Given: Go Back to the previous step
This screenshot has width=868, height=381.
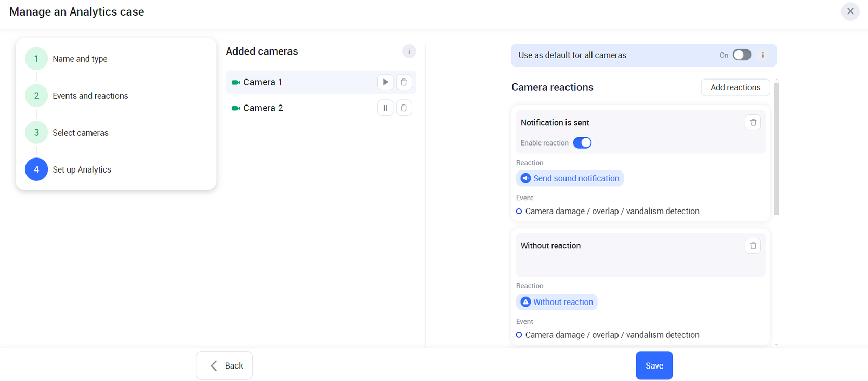Looking at the screenshot, I should (224, 366).
